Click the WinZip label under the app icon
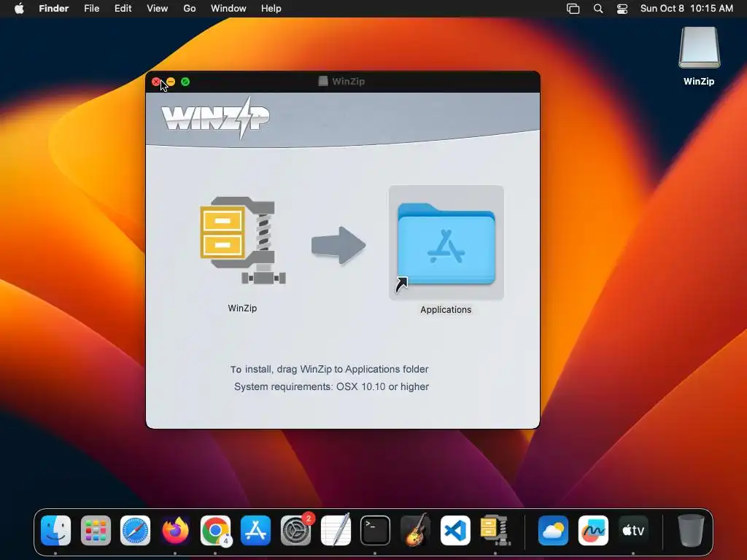Screen dimensions: 747x560 (x=242, y=308)
